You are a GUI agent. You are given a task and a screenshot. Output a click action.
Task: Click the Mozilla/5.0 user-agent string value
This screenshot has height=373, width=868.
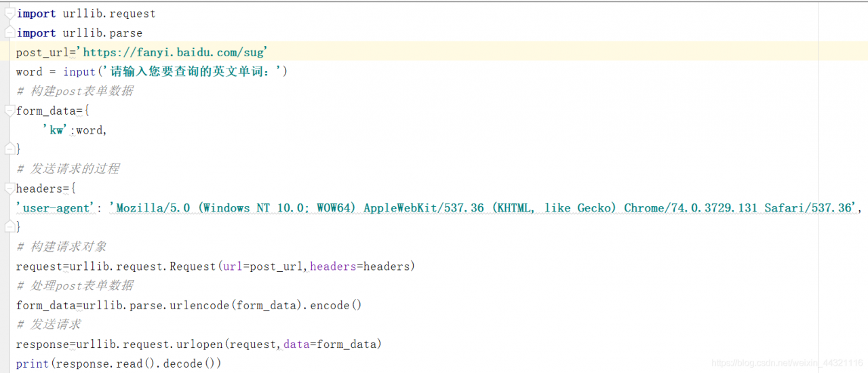[x=485, y=208]
